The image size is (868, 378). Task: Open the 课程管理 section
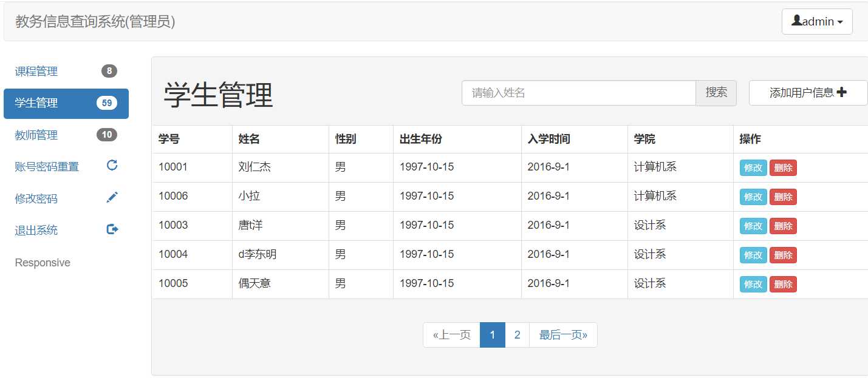36,70
